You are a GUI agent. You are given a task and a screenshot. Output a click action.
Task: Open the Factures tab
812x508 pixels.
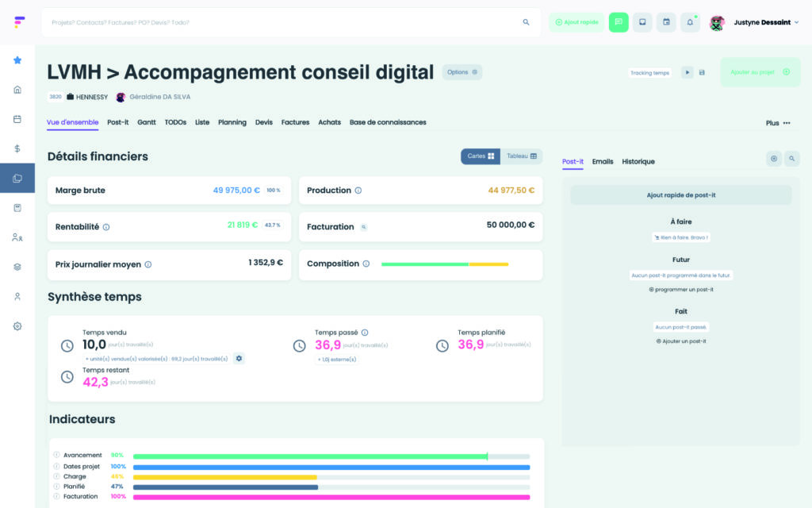[x=295, y=122]
